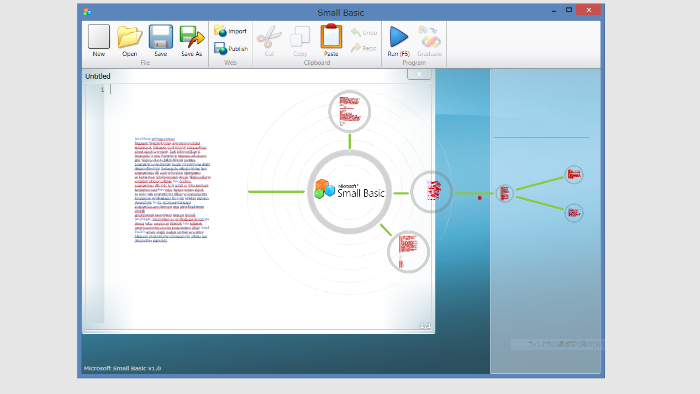700x394 pixels.
Task: Redo the last undone edit
Action: 364,48
